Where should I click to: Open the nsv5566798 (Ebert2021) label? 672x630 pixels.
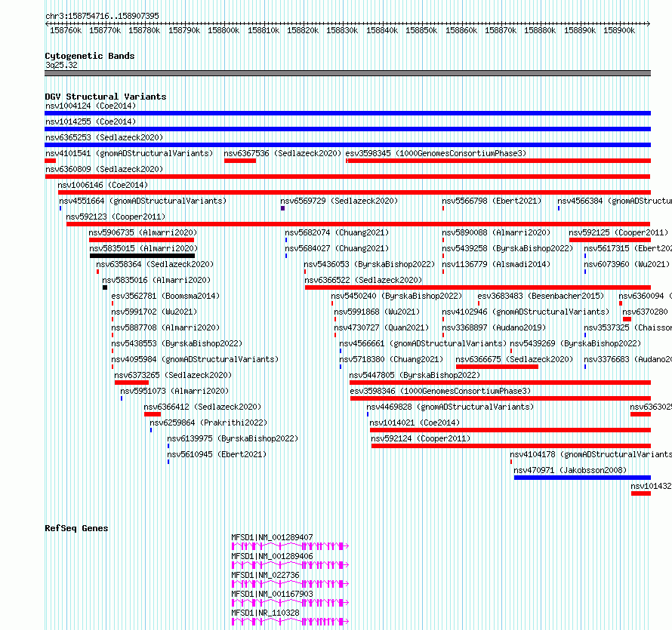tap(492, 201)
